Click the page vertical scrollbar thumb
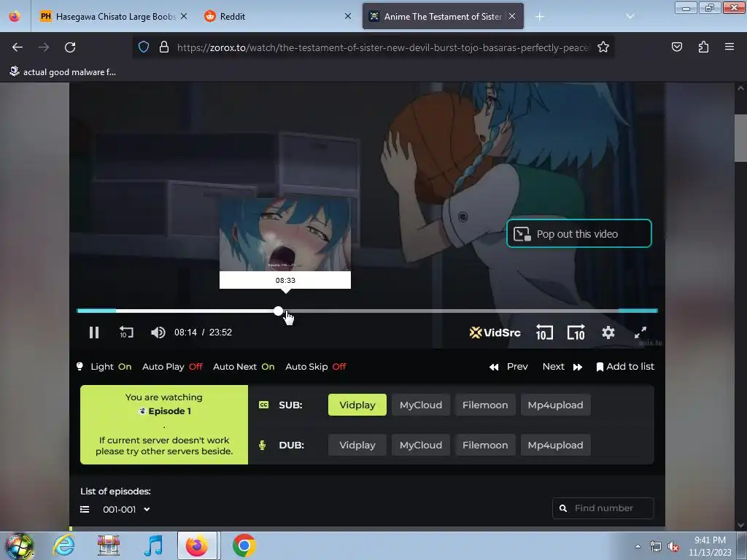Image resolution: width=747 pixels, height=560 pixels. tap(740, 138)
